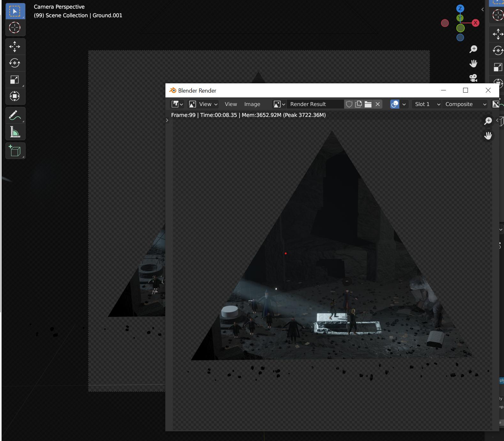Select the Scale tool in left toolbar
This screenshot has width=504, height=441.
[15, 80]
